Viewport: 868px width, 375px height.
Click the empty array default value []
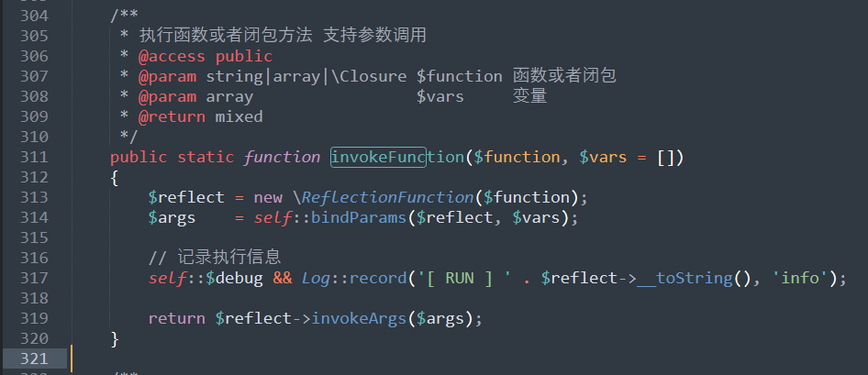[x=666, y=157]
